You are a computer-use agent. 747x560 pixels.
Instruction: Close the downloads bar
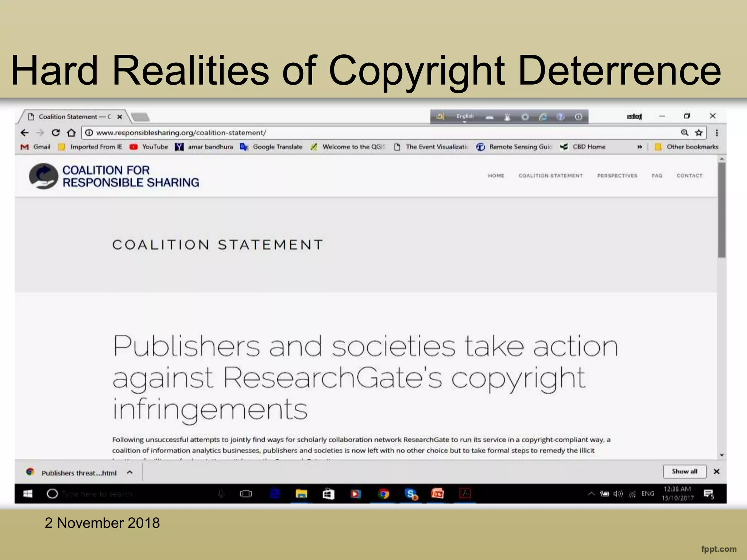(x=717, y=472)
